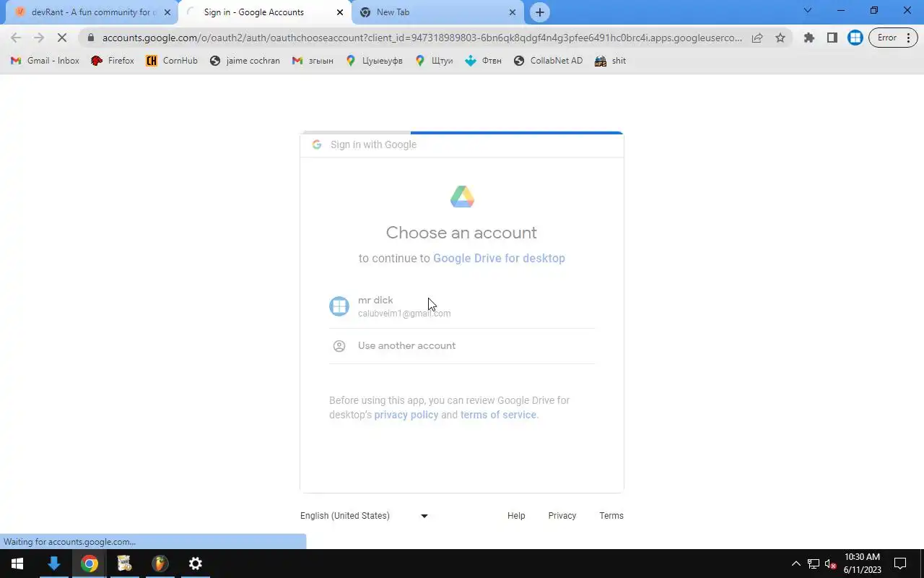Open Google Drive for desktop link

499,258
